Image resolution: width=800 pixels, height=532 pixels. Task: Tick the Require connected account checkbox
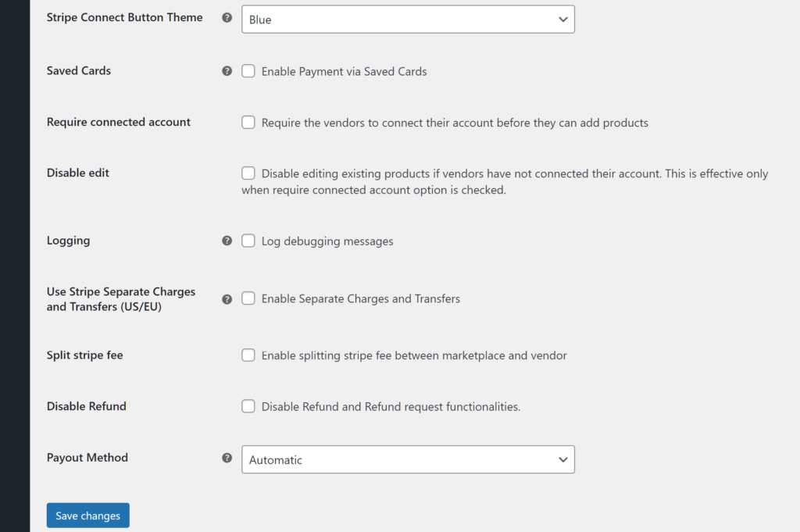(248, 123)
